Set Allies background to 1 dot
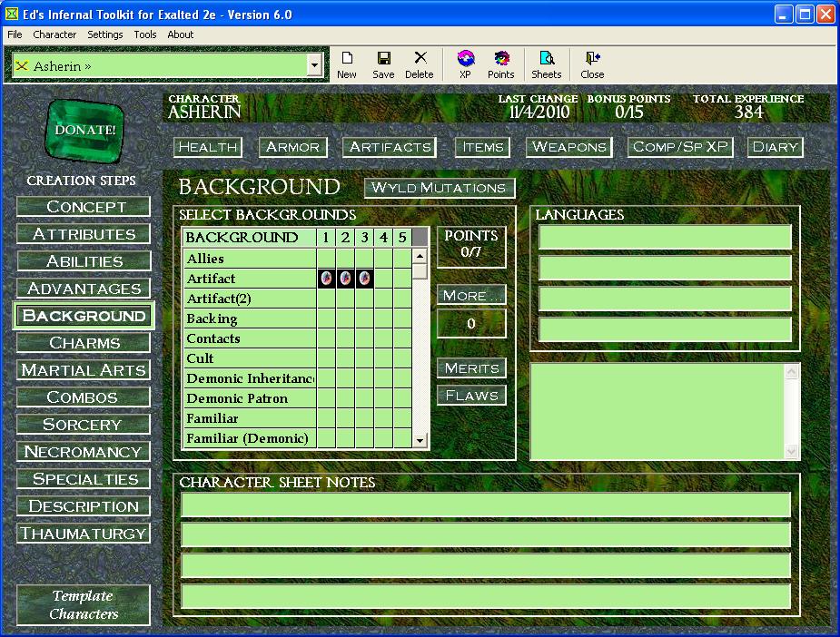 coord(326,259)
